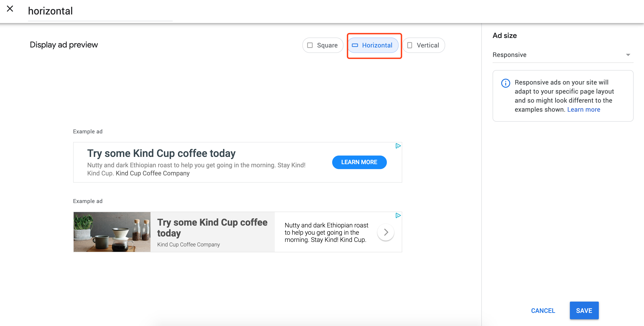Select the Vertical preview option
The height and width of the screenshot is (326, 644).
423,45
